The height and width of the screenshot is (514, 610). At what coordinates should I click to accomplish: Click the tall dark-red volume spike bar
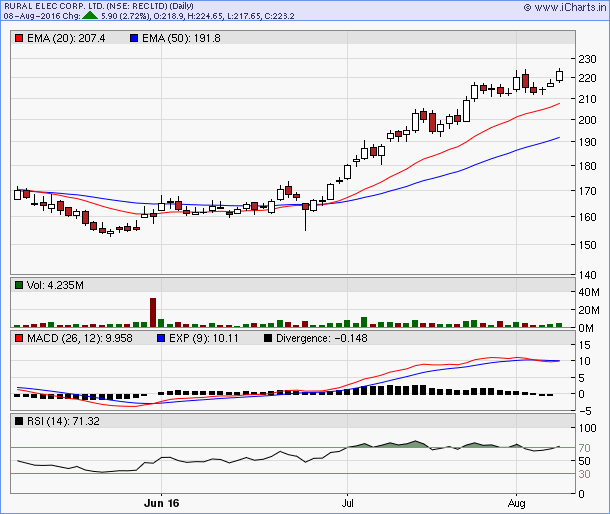click(x=153, y=312)
